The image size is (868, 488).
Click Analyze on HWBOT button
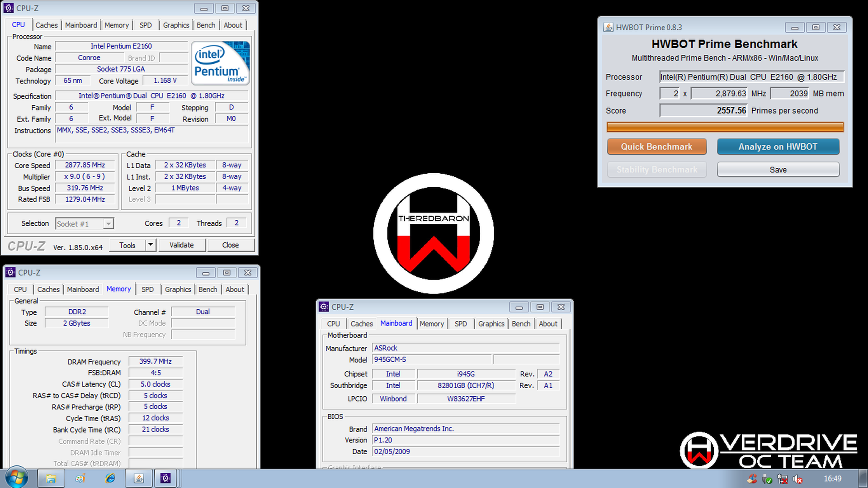(x=778, y=147)
